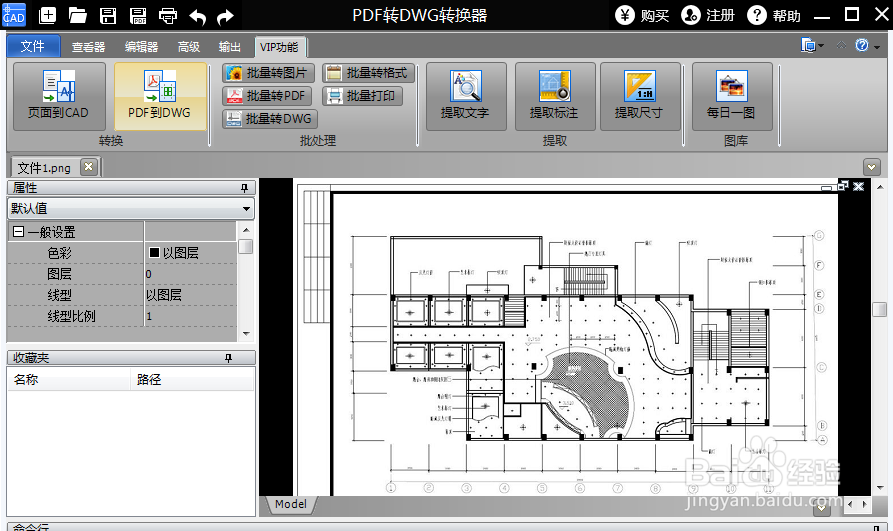The height and width of the screenshot is (531, 893).
Task: Restore the drawing child window
Action: pyautogui.click(x=843, y=186)
